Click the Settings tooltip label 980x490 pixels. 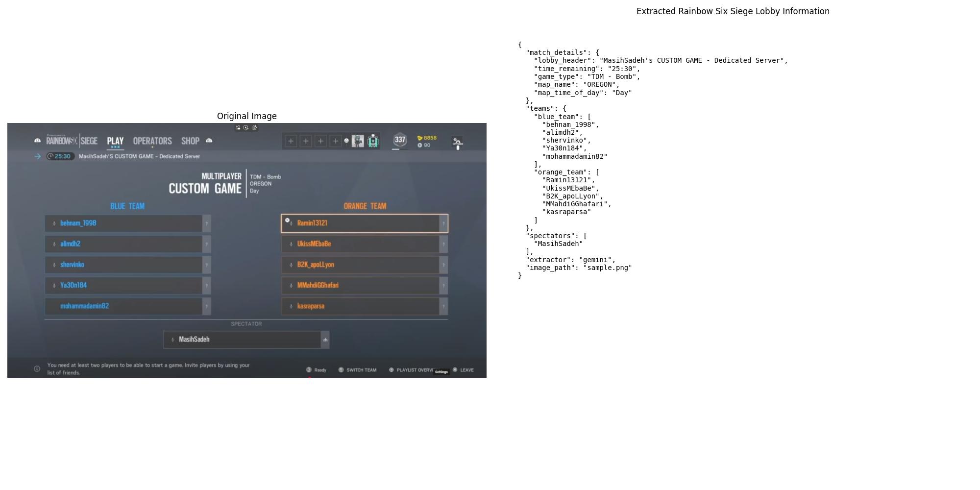[441, 372]
